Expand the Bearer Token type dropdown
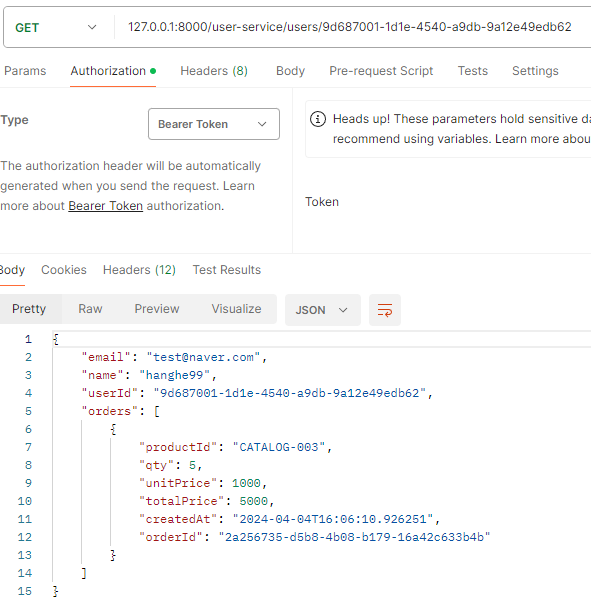This screenshot has height=616, width=591. (214, 124)
